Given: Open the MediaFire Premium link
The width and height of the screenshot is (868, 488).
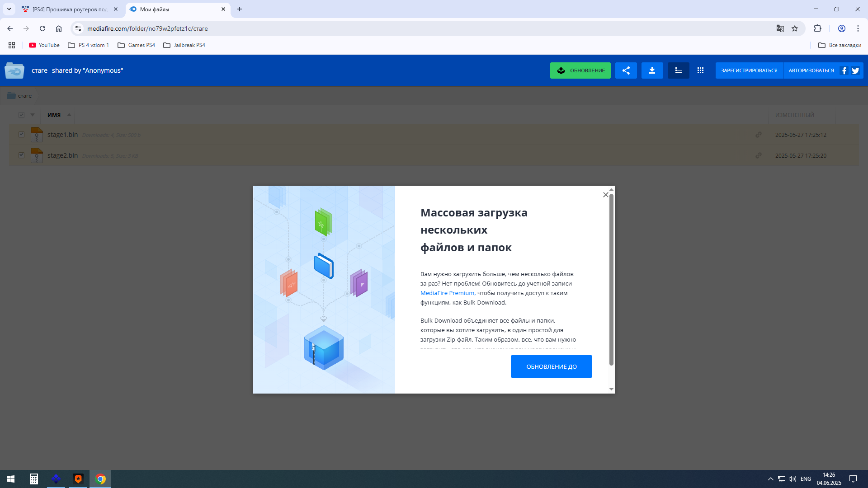Looking at the screenshot, I should (x=447, y=293).
